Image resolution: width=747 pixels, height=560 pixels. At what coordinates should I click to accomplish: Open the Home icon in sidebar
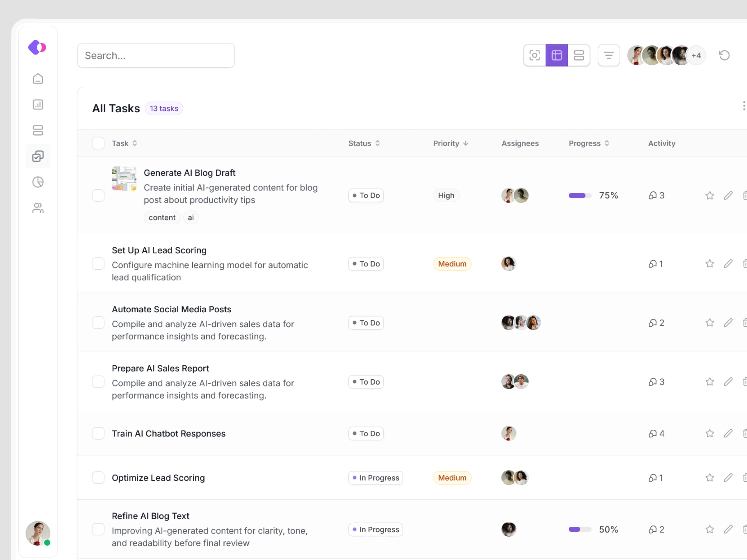tap(38, 79)
